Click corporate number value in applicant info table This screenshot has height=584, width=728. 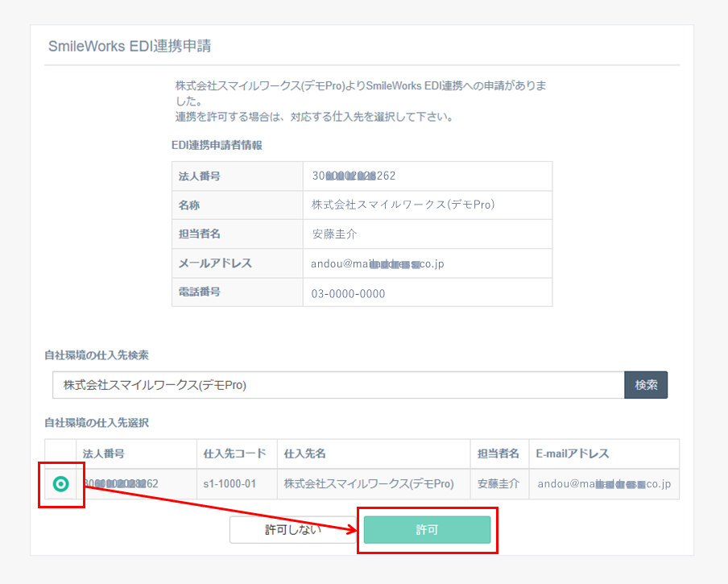click(354, 176)
